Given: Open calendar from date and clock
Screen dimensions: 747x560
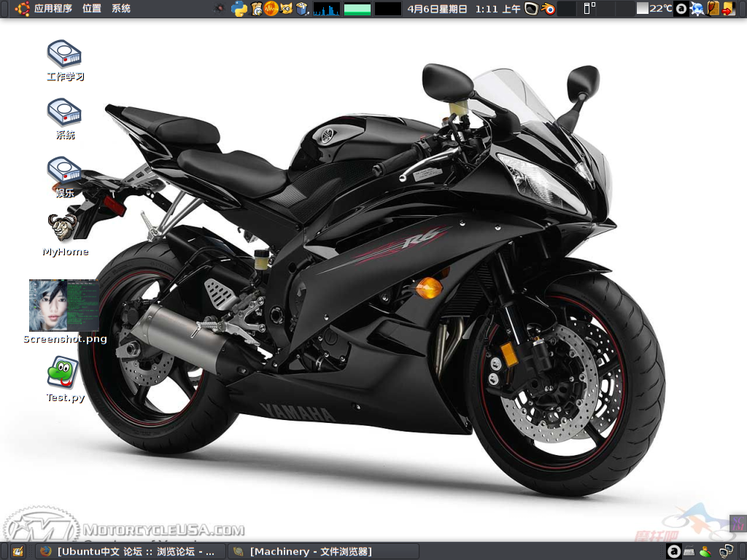Looking at the screenshot, I should click(464, 9).
